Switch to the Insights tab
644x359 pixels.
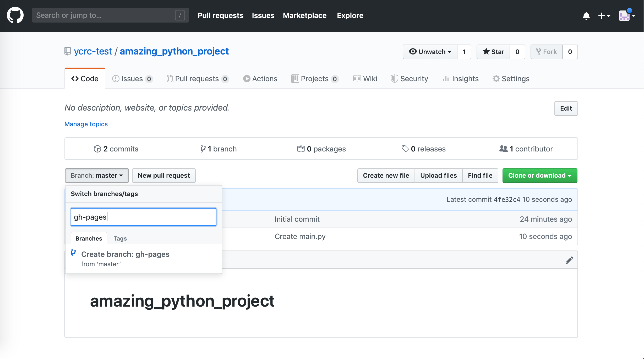460,79
